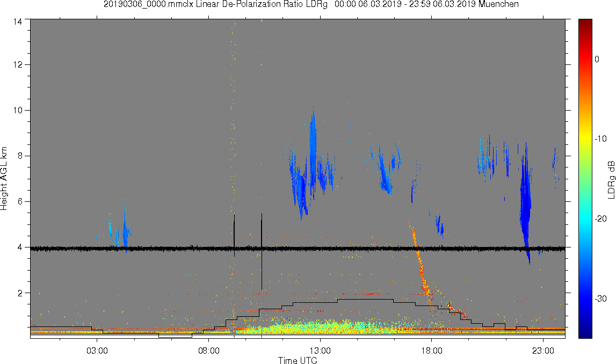Click the 6 km height tick label
The width and height of the screenshot is (616, 364).
20,201
